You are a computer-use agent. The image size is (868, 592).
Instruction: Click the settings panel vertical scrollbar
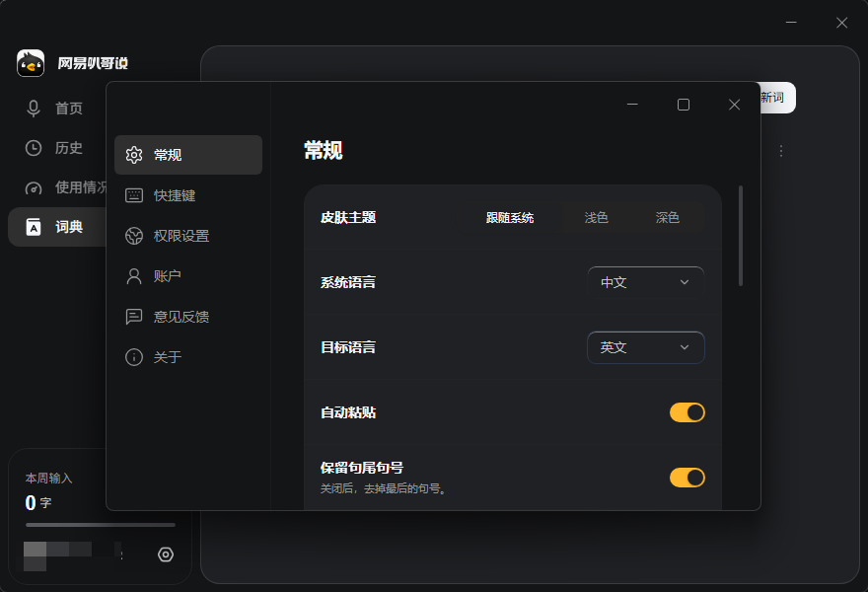click(741, 236)
